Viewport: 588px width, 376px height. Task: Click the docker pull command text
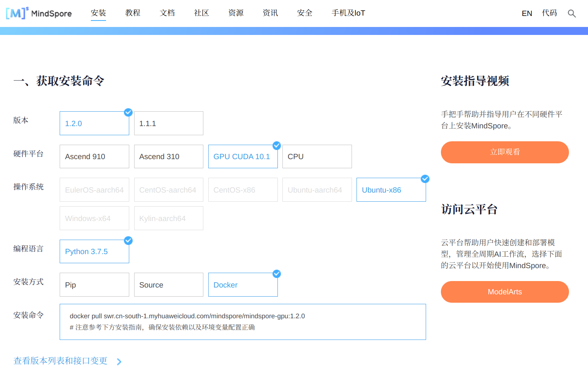click(x=187, y=316)
